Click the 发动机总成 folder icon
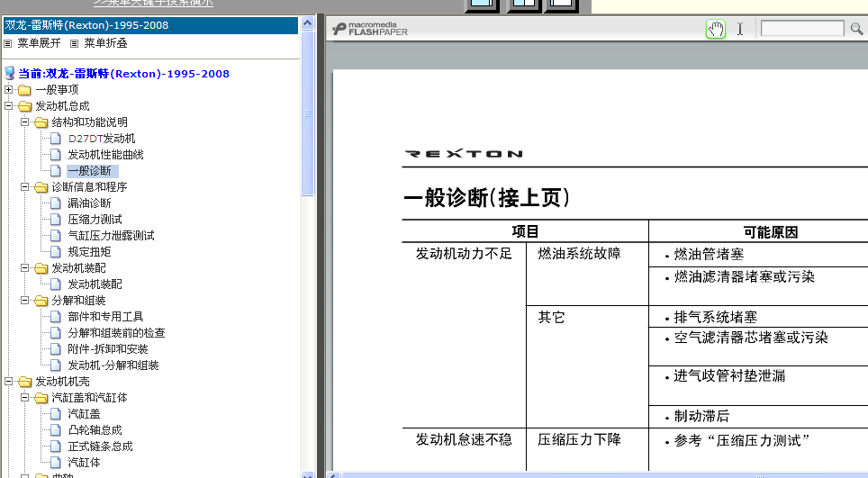Image resolution: width=868 pixels, height=478 pixels. 24,106
